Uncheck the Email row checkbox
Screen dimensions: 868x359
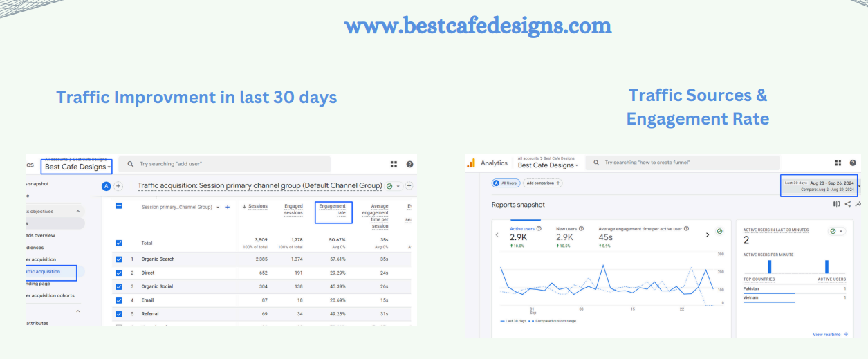coord(119,300)
